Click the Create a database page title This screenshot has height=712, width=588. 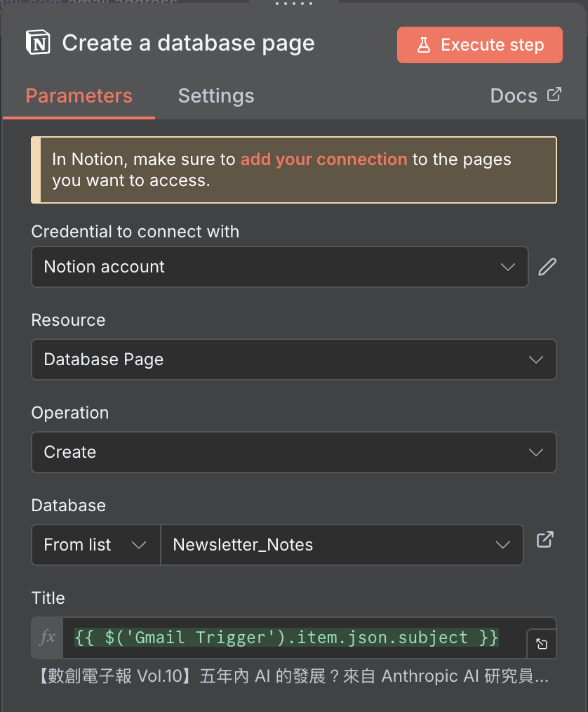click(x=188, y=44)
